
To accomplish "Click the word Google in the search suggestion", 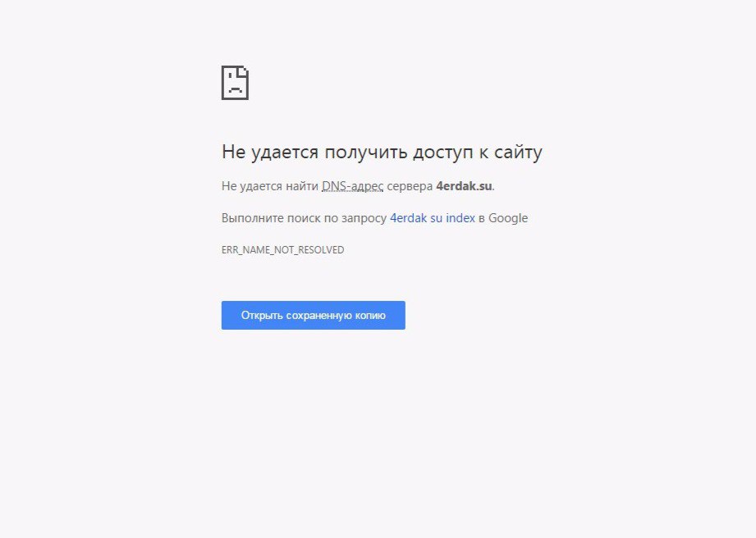I will click(508, 218).
